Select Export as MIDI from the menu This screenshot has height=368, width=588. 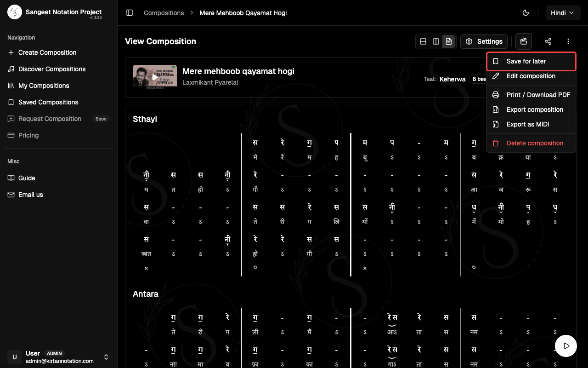[x=528, y=124]
